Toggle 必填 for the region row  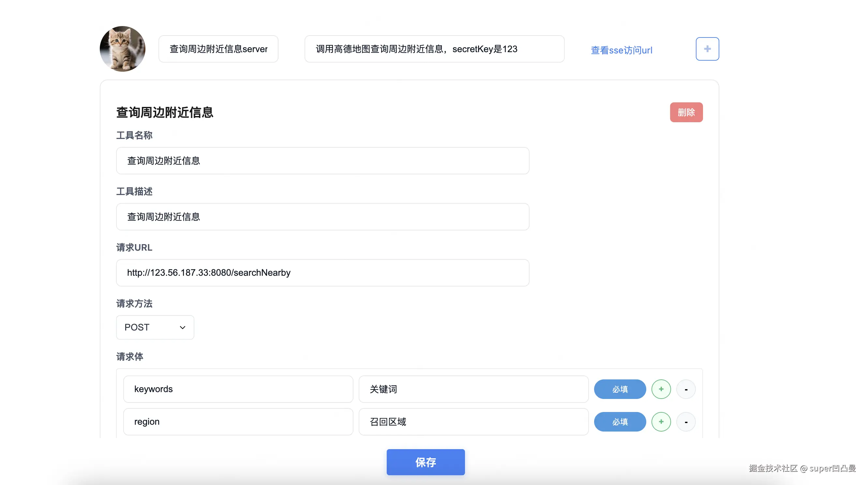(620, 422)
